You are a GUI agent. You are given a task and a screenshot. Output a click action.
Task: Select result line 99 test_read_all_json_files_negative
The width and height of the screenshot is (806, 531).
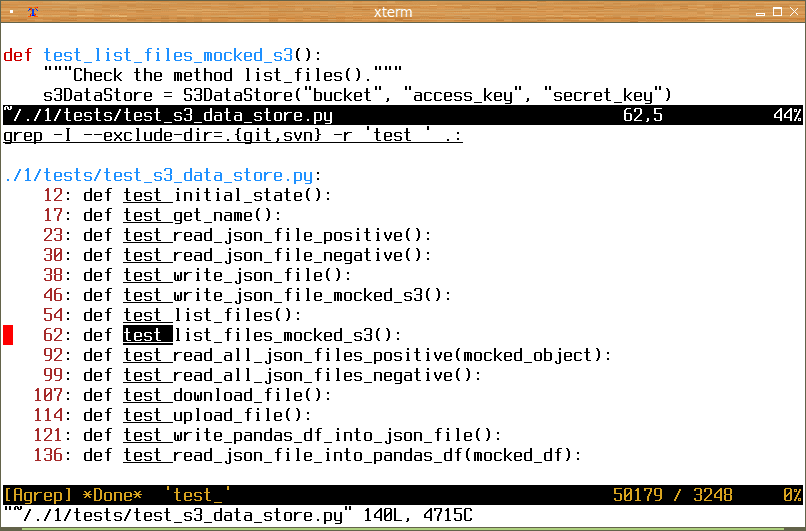click(x=262, y=376)
